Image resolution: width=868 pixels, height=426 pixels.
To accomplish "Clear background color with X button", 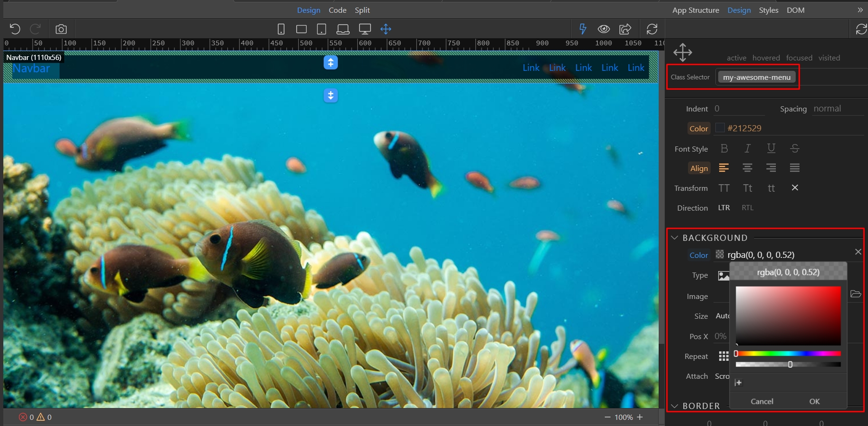I will point(858,252).
